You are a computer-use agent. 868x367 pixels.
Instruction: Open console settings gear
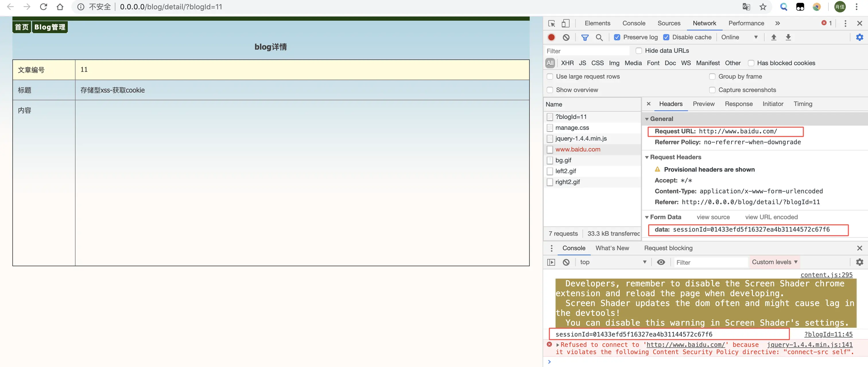[860, 262]
